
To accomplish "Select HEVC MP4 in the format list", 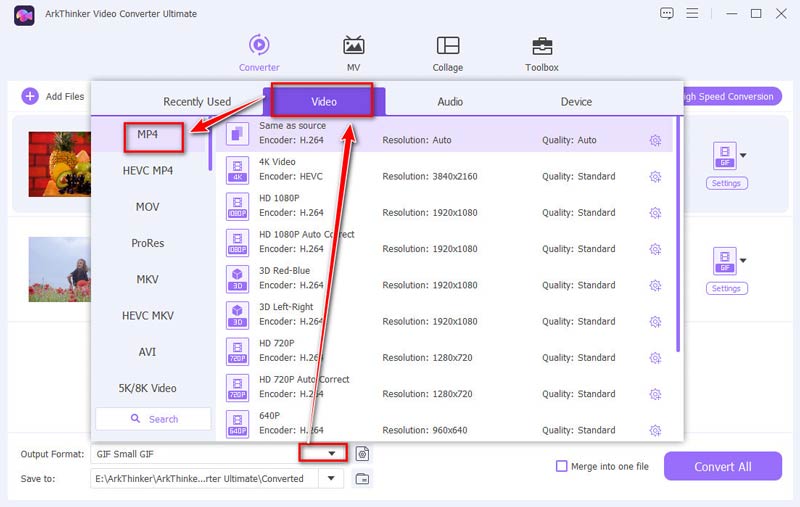I will 150,170.
